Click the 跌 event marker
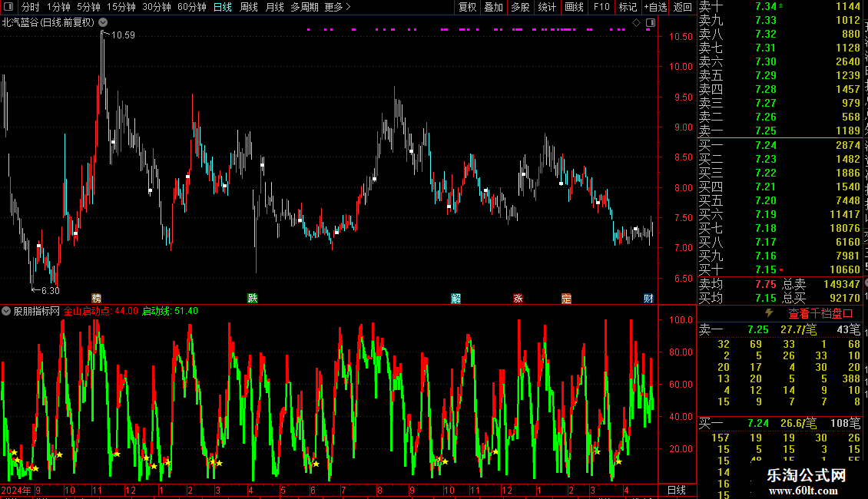The height and width of the screenshot is (499, 868). point(253,299)
